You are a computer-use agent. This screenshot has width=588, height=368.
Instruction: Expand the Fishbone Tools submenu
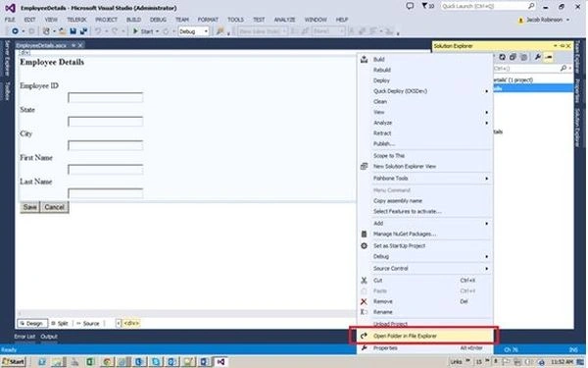point(487,179)
